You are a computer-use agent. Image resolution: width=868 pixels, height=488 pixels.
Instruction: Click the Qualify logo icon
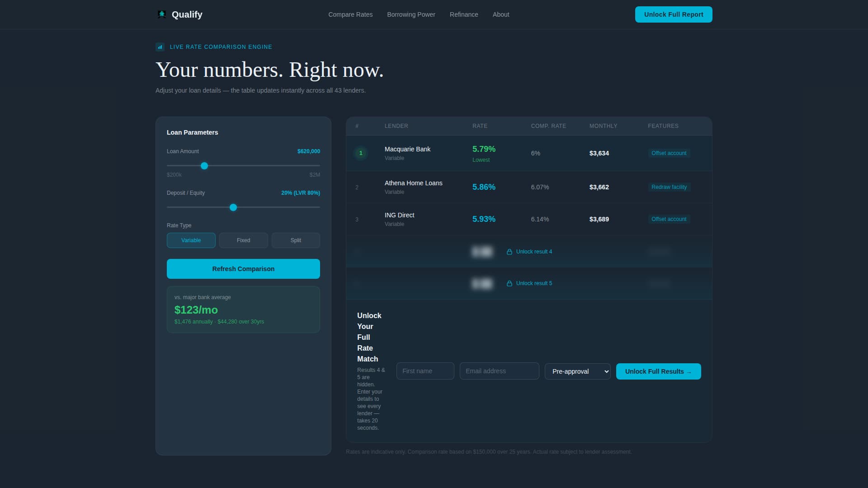point(161,14)
